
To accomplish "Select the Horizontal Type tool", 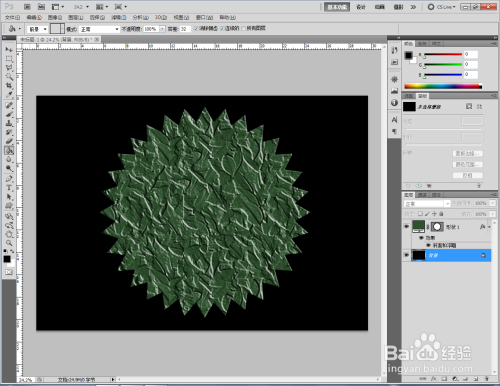I will pos(9,188).
